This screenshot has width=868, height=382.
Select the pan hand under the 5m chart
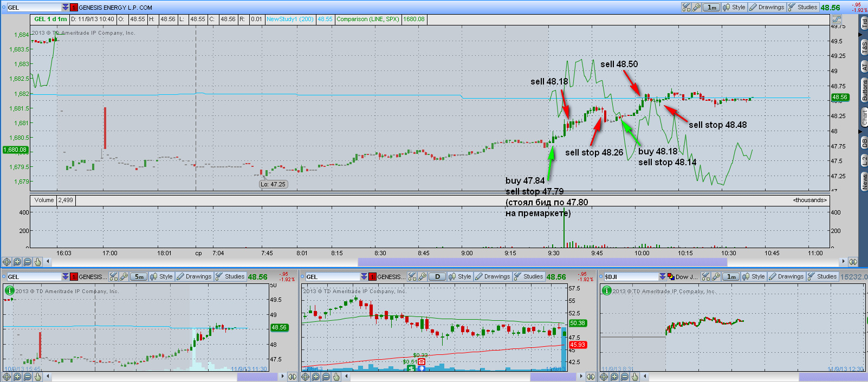tap(37, 377)
